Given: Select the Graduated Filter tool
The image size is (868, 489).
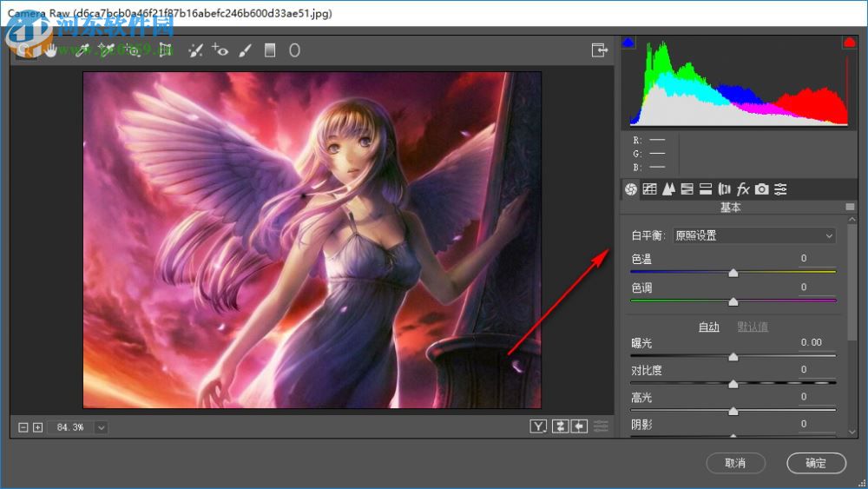Looking at the screenshot, I should tap(270, 50).
